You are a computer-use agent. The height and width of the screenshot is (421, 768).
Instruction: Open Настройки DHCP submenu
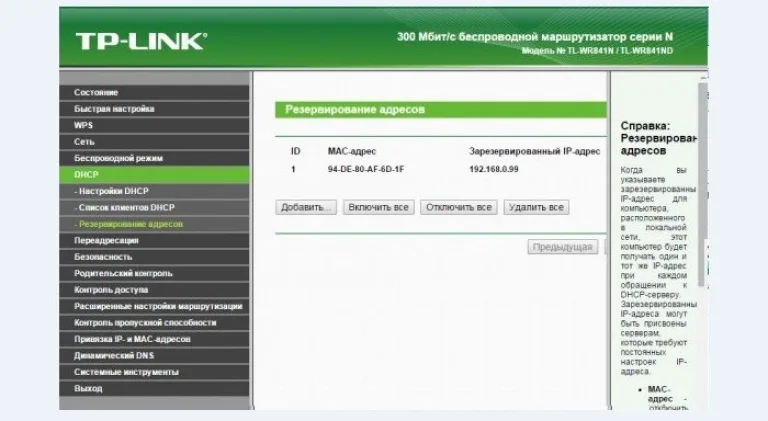pos(154,191)
